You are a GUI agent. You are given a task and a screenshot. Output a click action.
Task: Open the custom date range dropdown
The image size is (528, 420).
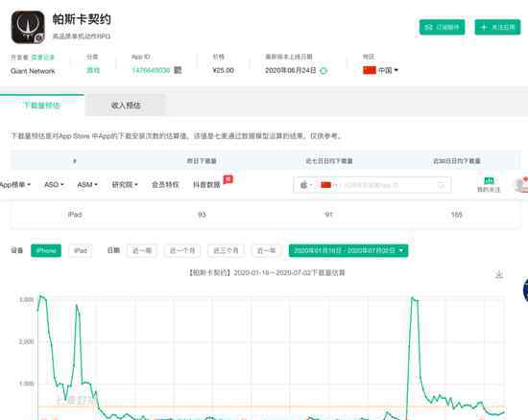348,250
